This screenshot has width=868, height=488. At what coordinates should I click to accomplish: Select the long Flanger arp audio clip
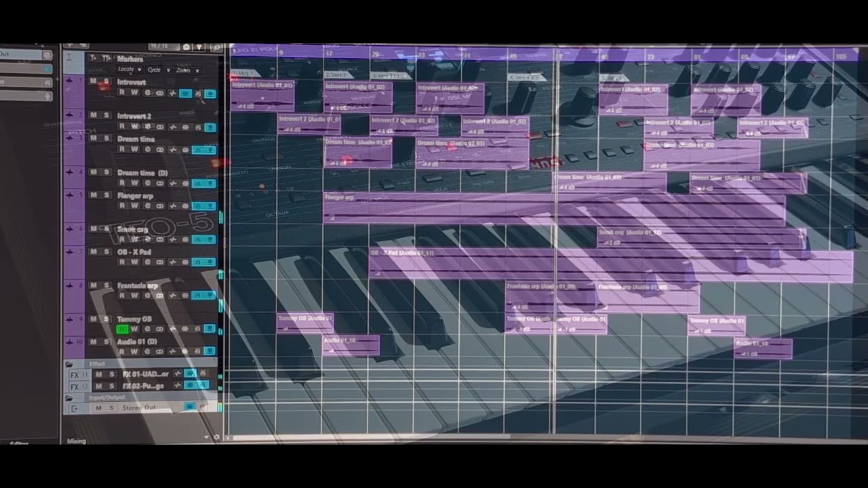(x=554, y=209)
